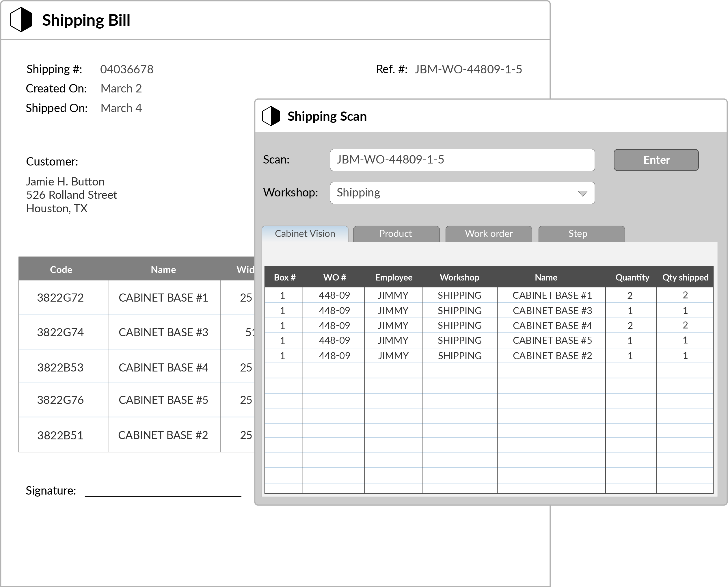728x587 pixels.
Task: Click CABINET BASE #5 in Shipping Bill table
Action: (x=163, y=400)
